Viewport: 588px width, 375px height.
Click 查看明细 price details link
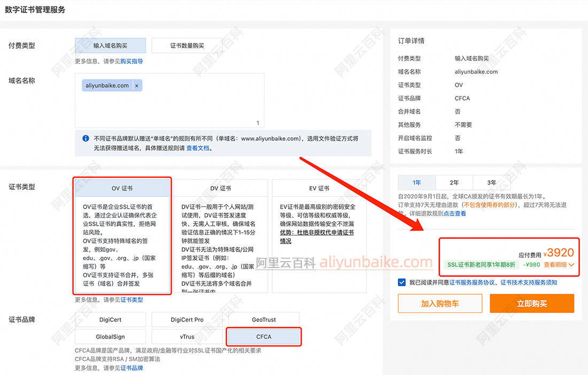click(555, 265)
